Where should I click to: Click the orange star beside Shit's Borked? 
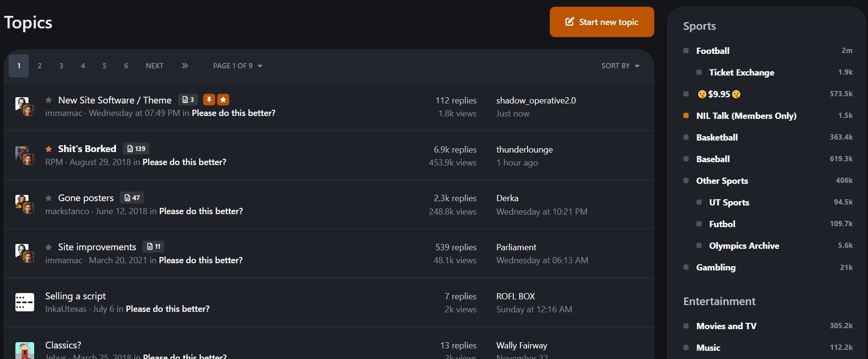click(x=49, y=149)
